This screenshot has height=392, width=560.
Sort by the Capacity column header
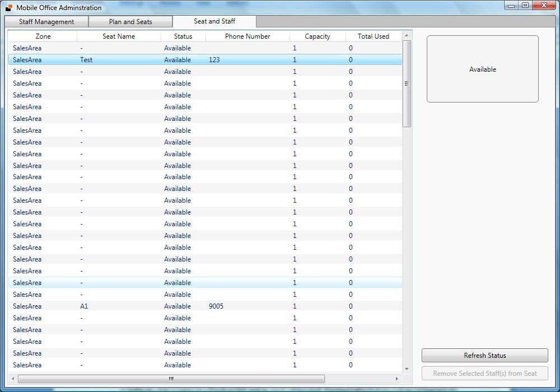click(318, 36)
